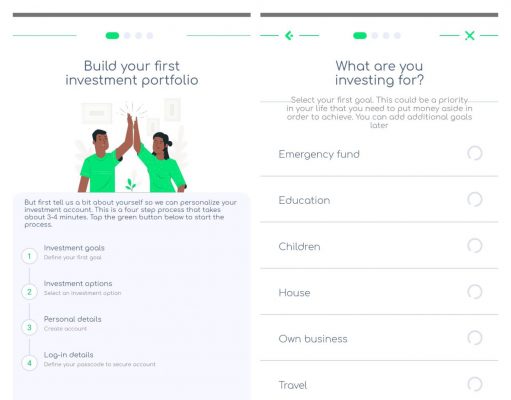This screenshot has height=400, width=511.
Task: Click the step 4 circle for Log-in details
Action: [29, 363]
